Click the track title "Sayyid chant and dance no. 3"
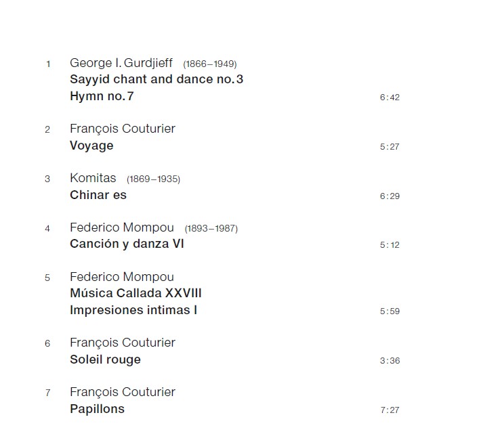 tap(156, 79)
